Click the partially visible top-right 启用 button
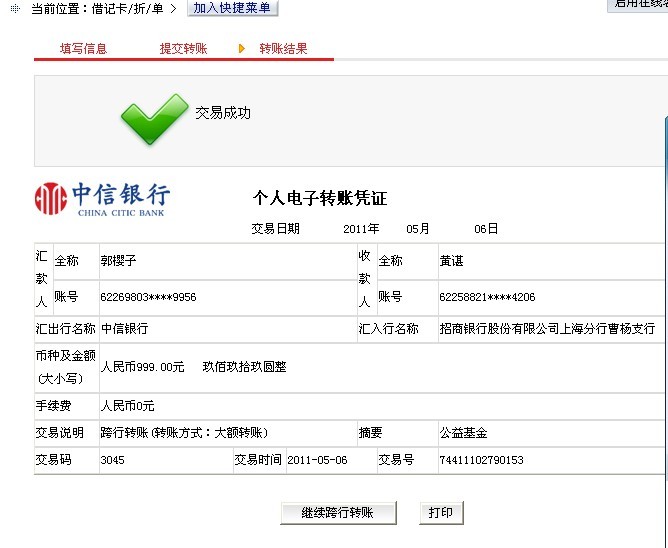This screenshot has width=668, height=548. point(638,5)
